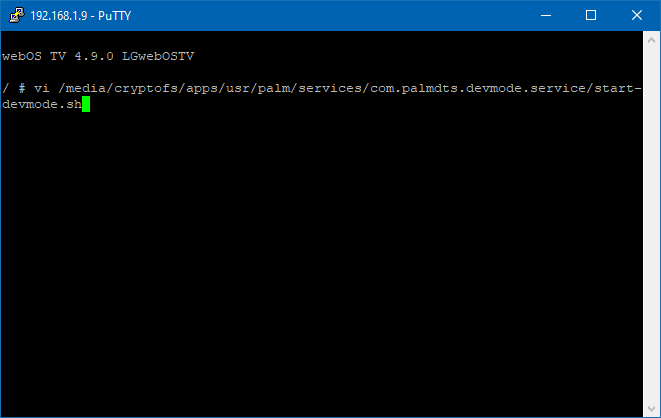Close the PuTTY session window
The image size is (661, 418).
637,15
